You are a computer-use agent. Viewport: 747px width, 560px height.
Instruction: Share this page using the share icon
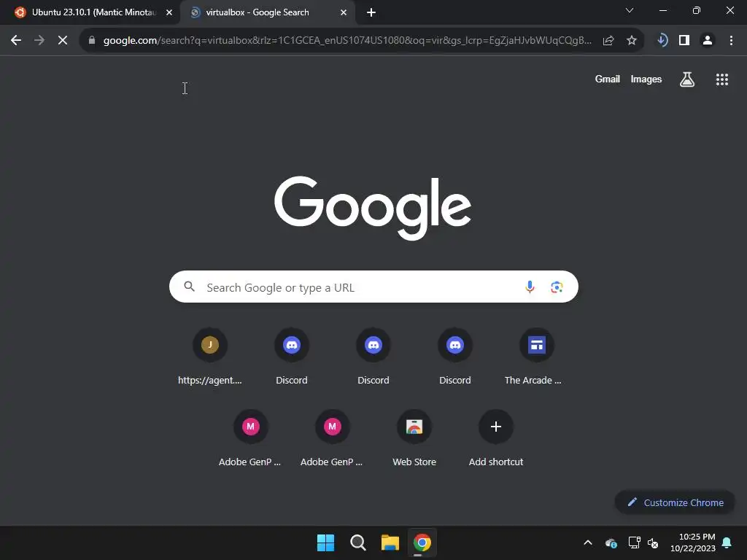[x=608, y=41]
